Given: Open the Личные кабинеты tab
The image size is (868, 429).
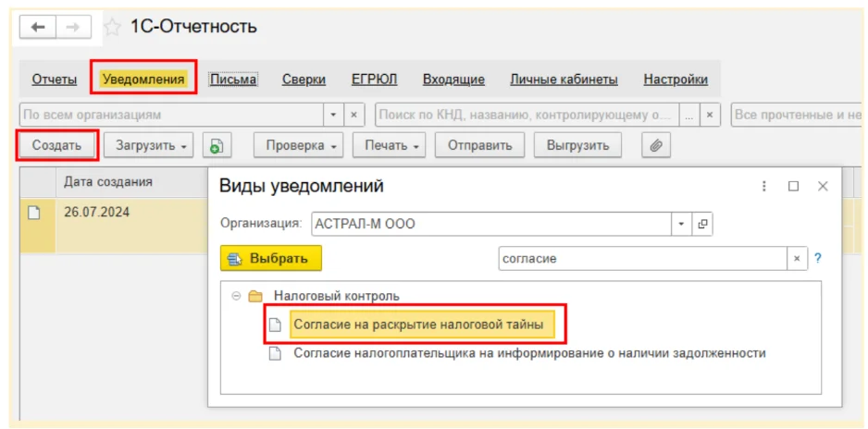Looking at the screenshot, I should pos(564,80).
